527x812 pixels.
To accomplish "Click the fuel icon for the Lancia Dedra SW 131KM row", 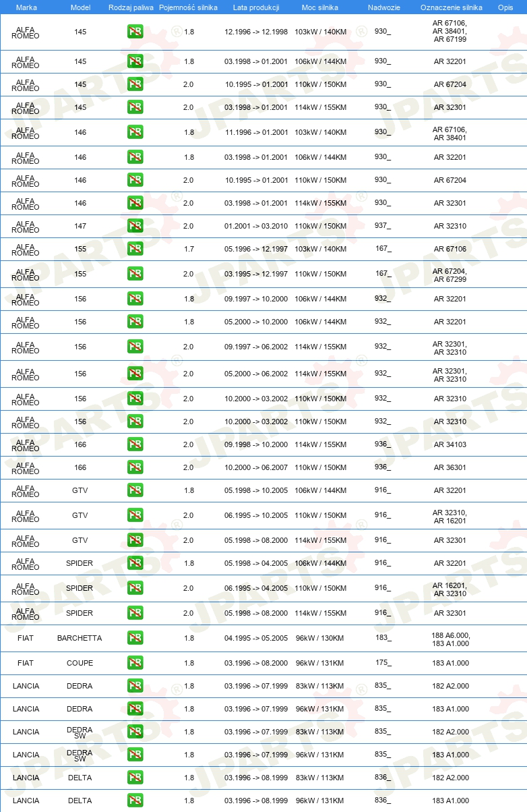I will (135, 755).
